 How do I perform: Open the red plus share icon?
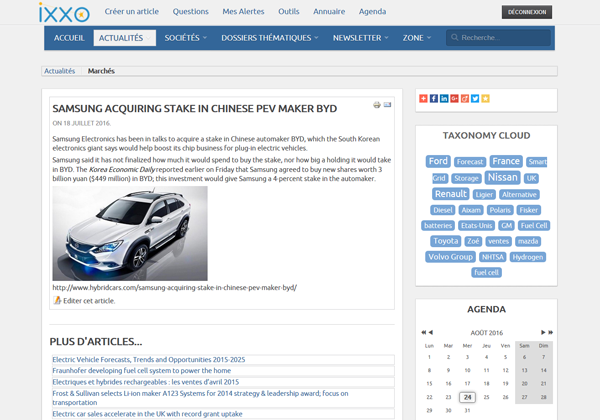pyautogui.click(x=423, y=99)
